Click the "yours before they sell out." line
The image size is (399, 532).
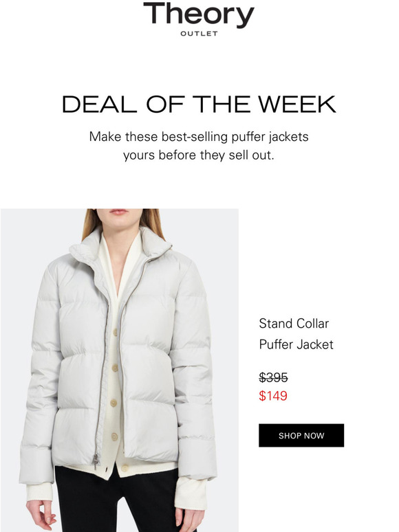click(199, 155)
